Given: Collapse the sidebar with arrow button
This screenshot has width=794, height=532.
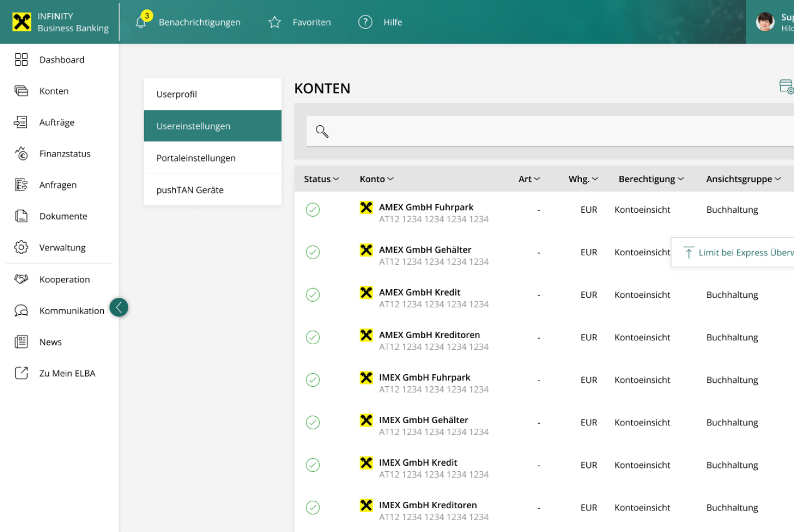Looking at the screenshot, I should pos(119,307).
